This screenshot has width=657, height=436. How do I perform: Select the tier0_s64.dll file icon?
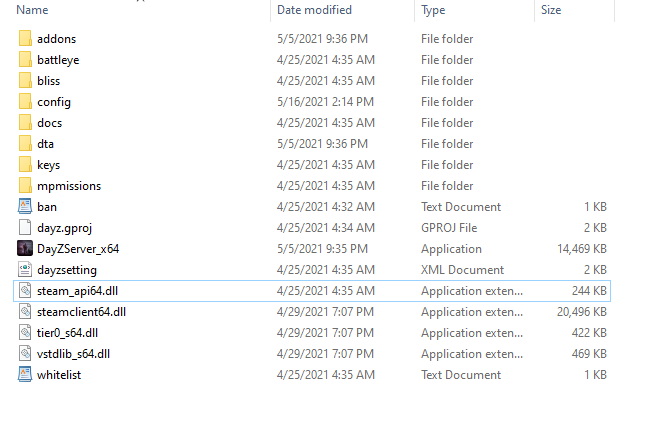(25, 333)
